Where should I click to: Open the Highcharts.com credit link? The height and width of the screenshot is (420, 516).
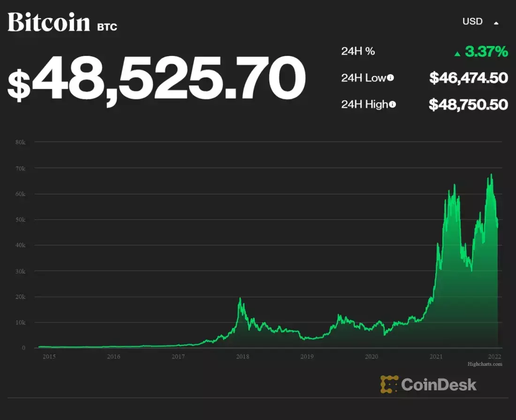pyautogui.click(x=485, y=364)
